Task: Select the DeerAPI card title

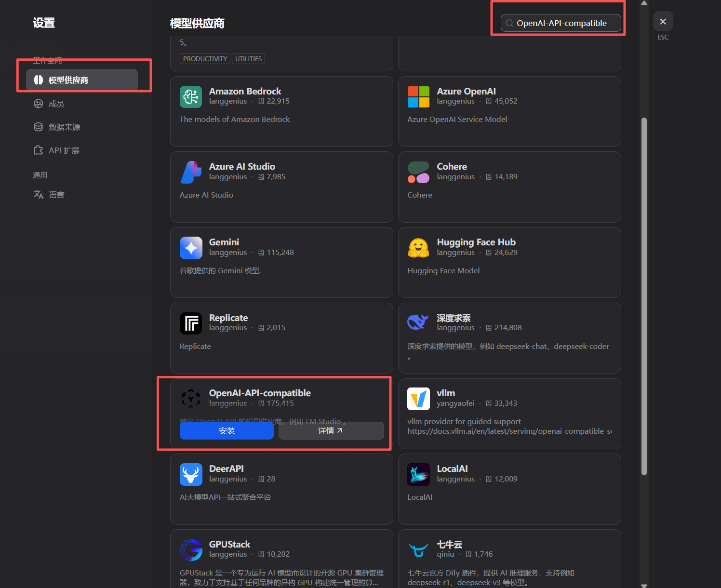Action: coord(226,468)
